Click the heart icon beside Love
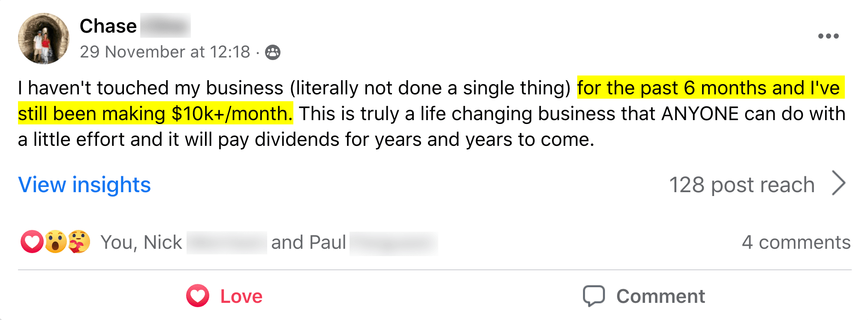868x320 pixels. pos(198,296)
